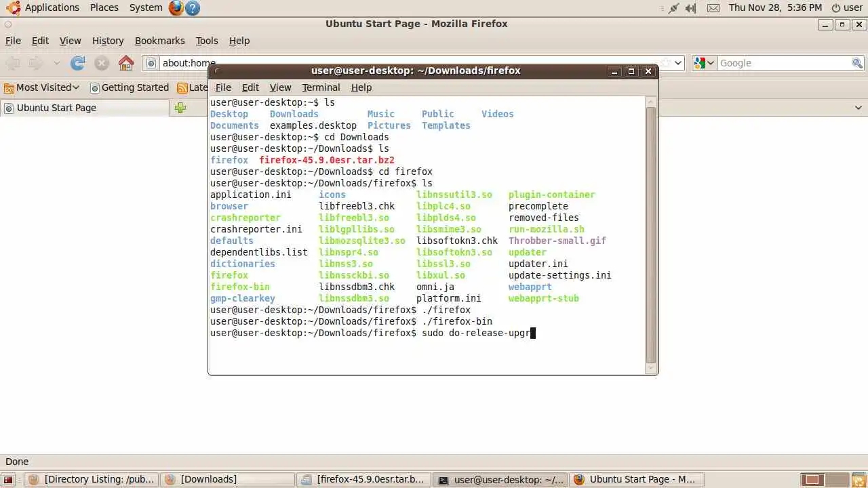Click the Firefox launcher icon in top panel

point(176,7)
